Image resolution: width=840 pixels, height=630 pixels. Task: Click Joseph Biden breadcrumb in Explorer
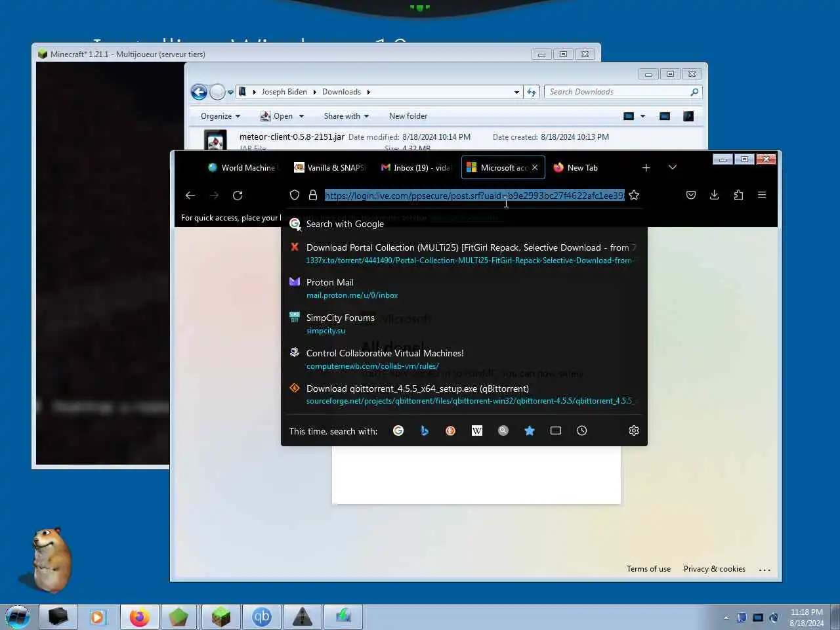click(284, 92)
